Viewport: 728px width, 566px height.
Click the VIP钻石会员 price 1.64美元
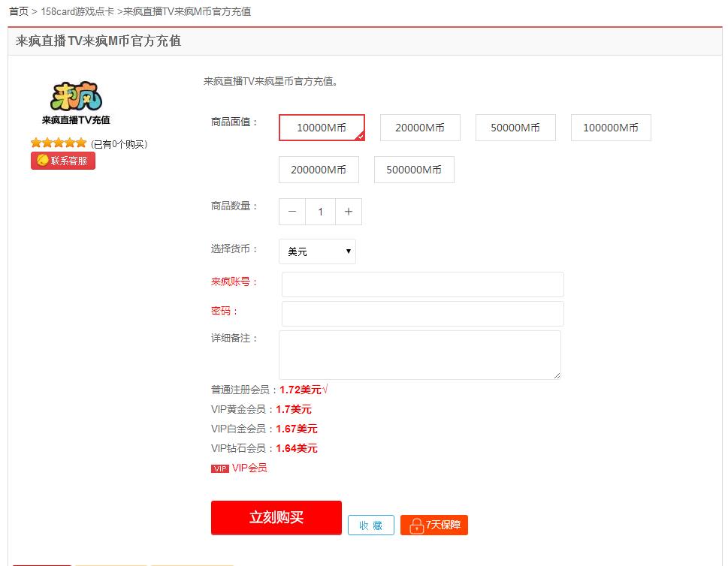point(297,448)
